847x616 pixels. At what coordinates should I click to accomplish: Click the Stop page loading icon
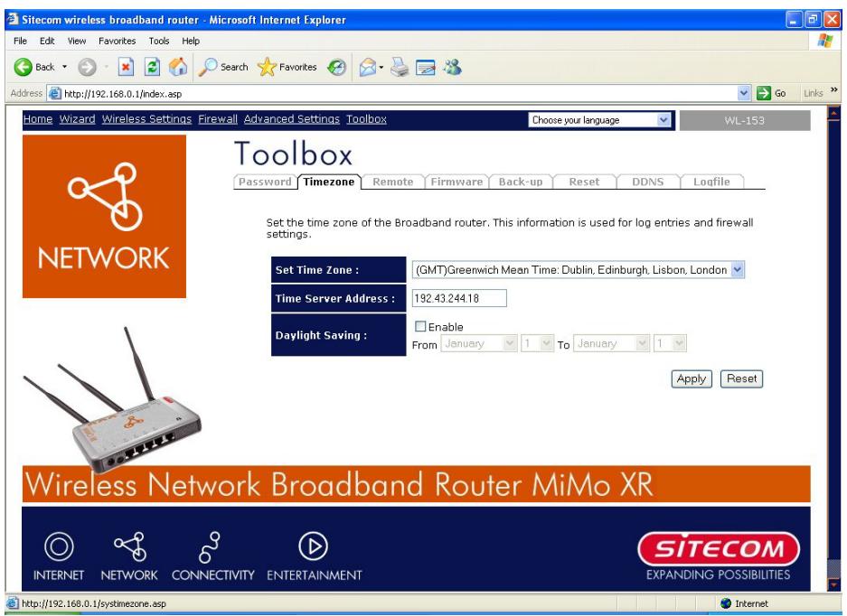tap(126, 67)
